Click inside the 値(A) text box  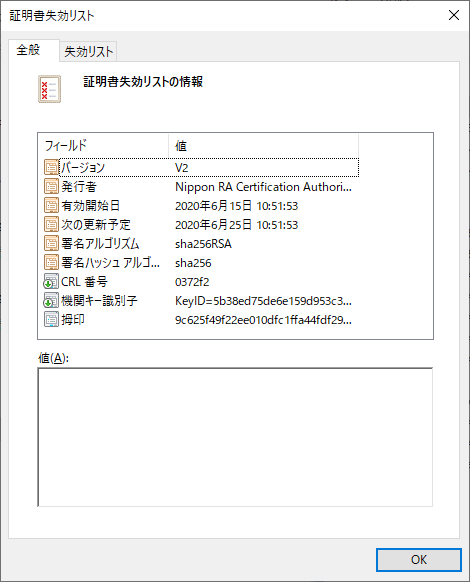[x=235, y=437]
